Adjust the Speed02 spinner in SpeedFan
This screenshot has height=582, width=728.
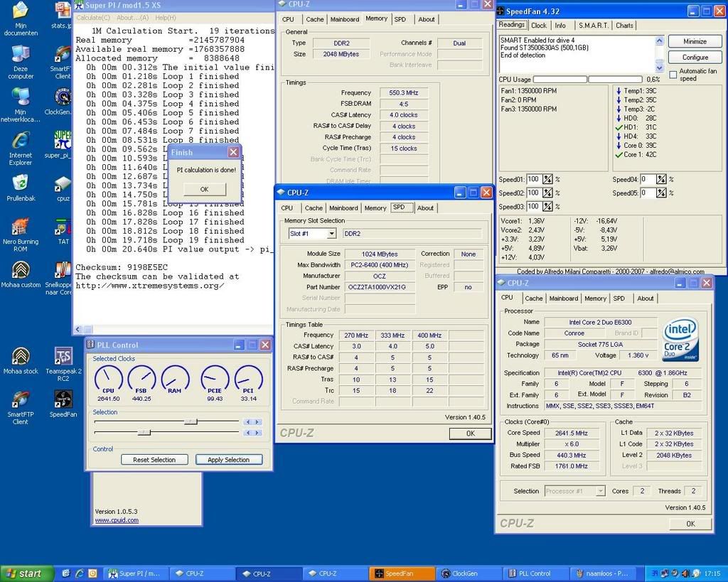(x=547, y=193)
